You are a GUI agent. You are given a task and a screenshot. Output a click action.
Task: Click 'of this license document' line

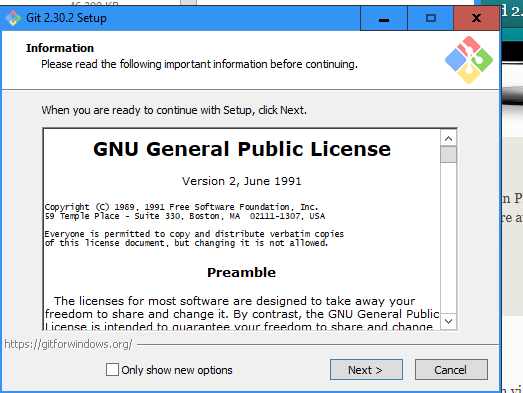(x=186, y=243)
